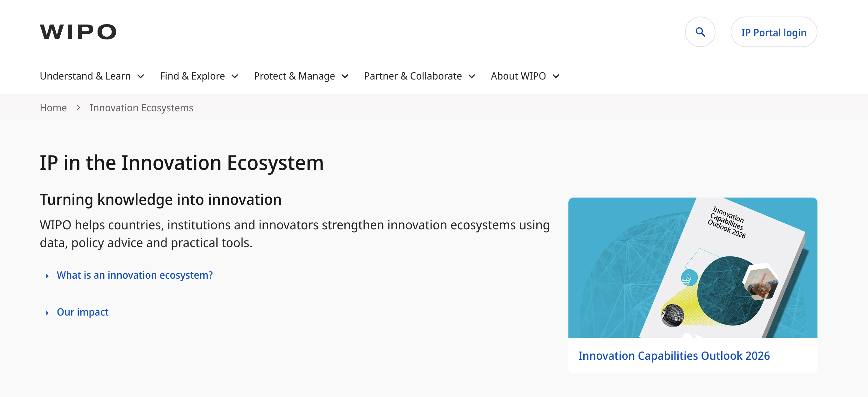Expand the Find & Explore chevron arrow
Image resolution: width=868 pixels, height=397 pixels.
tap(235, 77)
